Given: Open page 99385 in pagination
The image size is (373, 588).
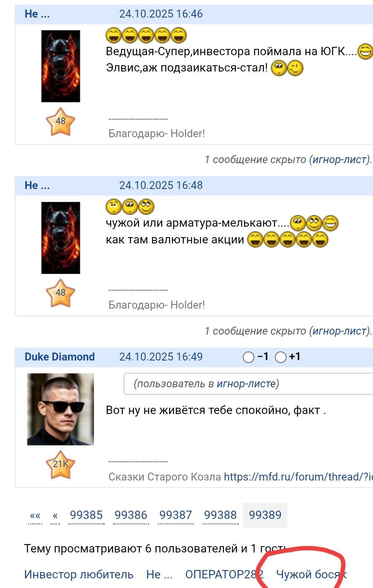Looking at the screenshot, I should pos(86,515).
